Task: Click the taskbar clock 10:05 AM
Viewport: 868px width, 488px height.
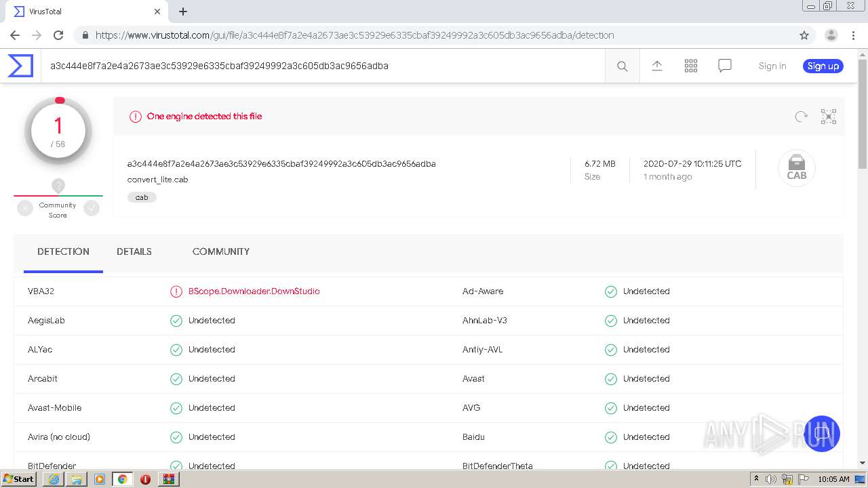Action: (833, 479)
